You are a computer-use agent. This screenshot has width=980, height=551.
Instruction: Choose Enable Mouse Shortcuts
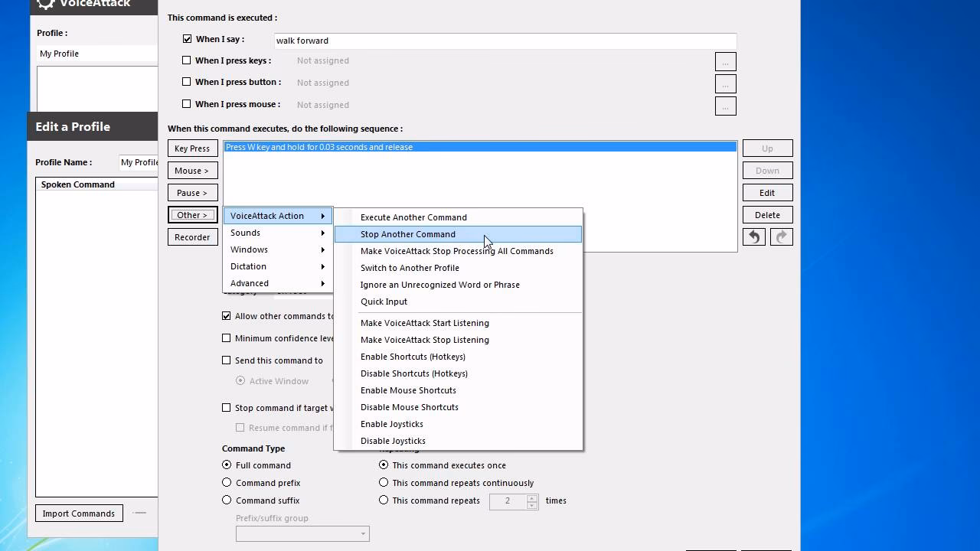(458, 390)
